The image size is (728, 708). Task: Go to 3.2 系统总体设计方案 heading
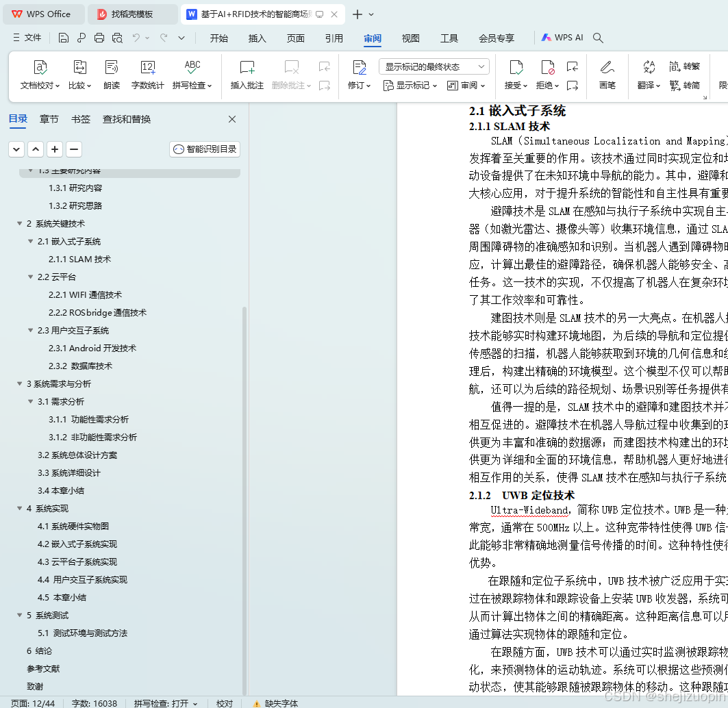click(x=77, y=455)
